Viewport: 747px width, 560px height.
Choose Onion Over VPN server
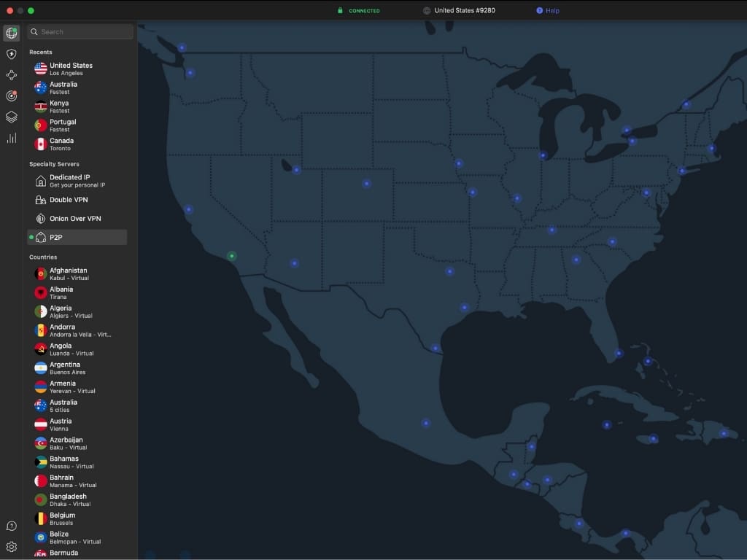tap(74, 219)
